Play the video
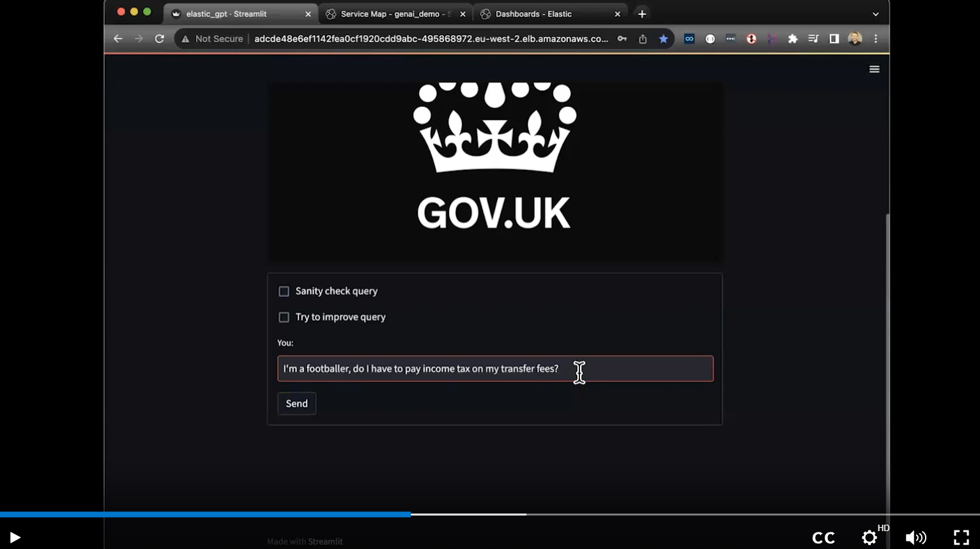980x549 pixels. pos(15,537)
